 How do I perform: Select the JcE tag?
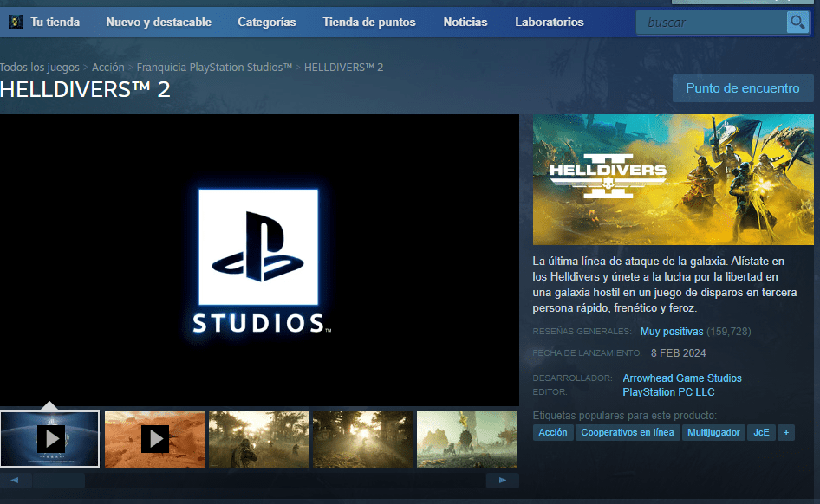pyautogui.click(x=761, y=432)
